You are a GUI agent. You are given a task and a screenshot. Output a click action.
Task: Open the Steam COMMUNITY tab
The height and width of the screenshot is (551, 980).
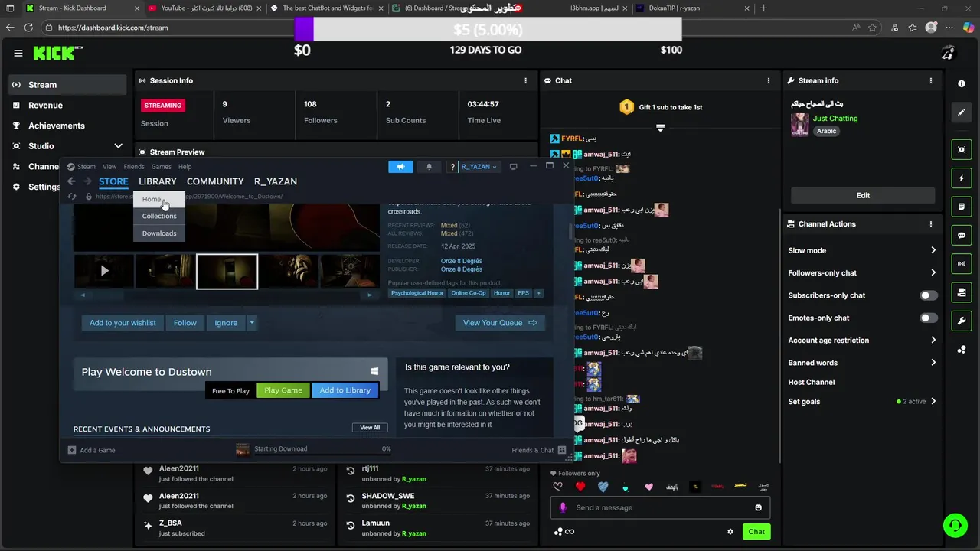click(x=215, y=181)
